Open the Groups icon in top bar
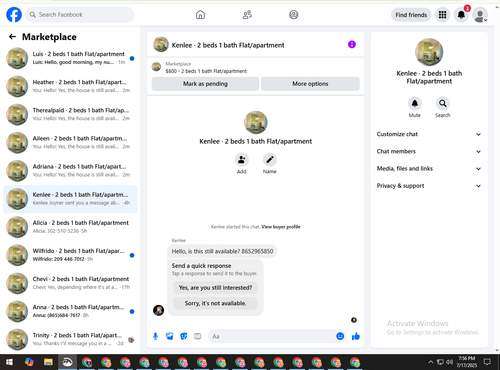 pyautogui.click(x=294, y=15)
